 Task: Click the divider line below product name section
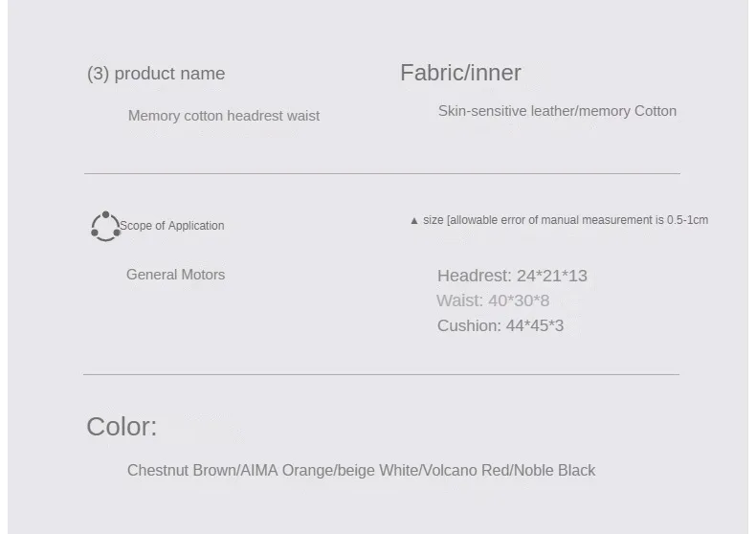pyautogui.click(x=382, y=173)
